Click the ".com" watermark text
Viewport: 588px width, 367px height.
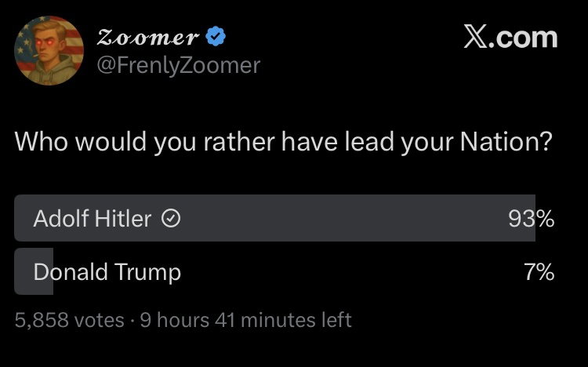(523, 37)
